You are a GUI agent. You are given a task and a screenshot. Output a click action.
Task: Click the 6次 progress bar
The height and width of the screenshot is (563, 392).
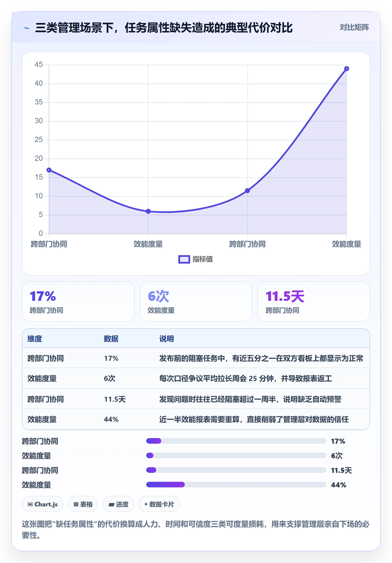pos(236,455)
